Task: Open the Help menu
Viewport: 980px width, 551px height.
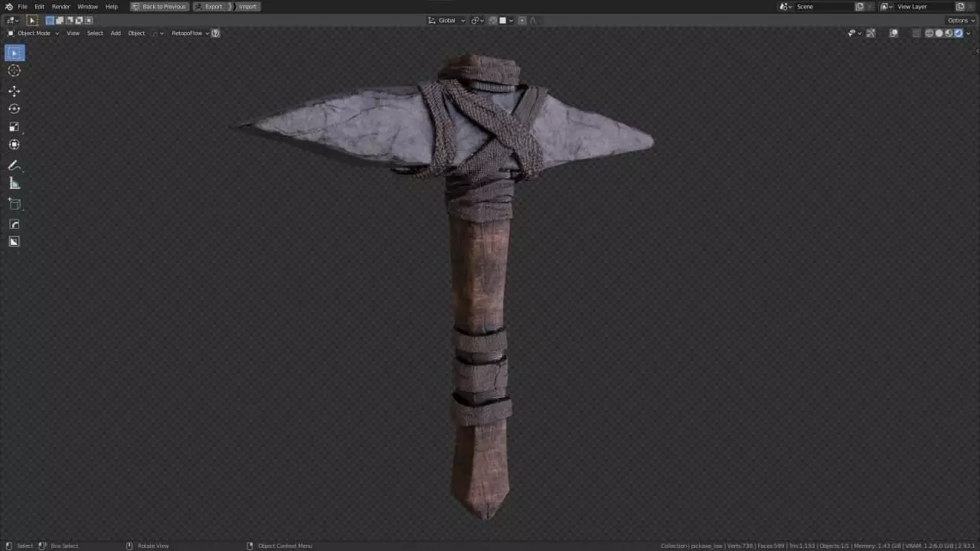Action: tap(112, 7)
